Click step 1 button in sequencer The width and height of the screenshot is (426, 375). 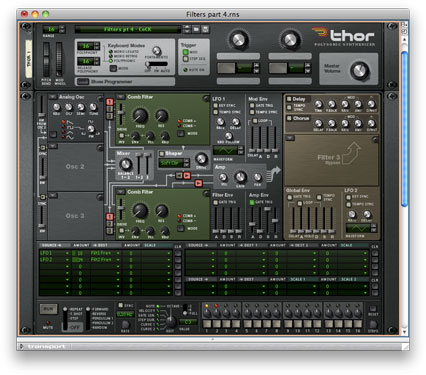pyautogui.click(x=207, y=324)
